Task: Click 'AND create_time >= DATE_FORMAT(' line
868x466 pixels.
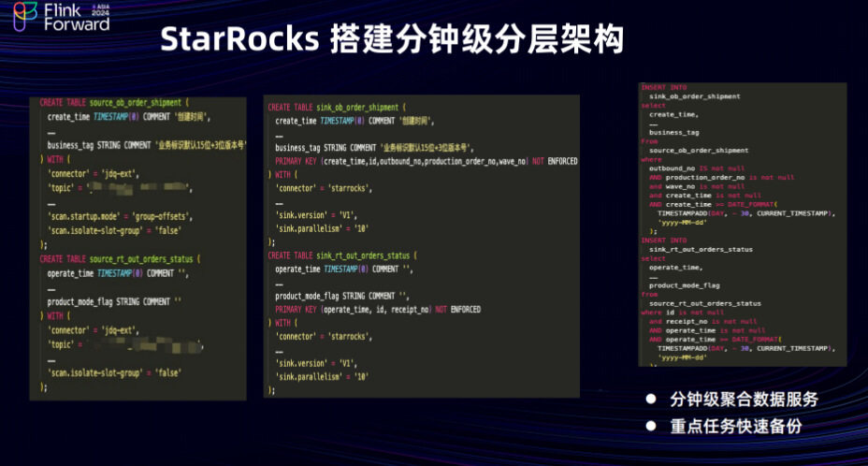Action: click(713, 205)
